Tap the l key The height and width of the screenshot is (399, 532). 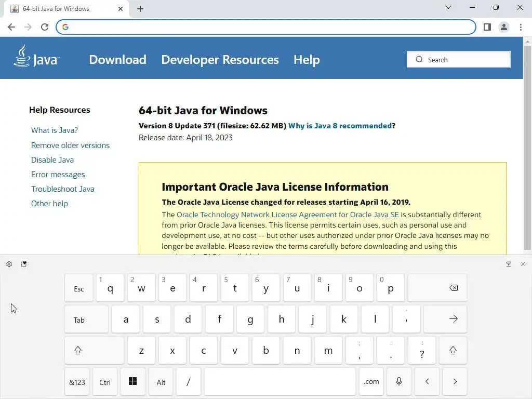click(375, 320)
